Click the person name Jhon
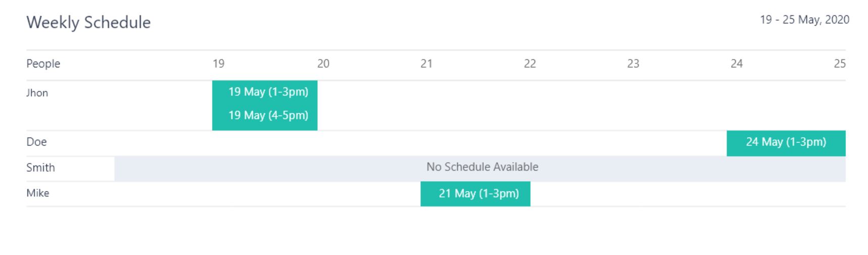This screenshot has width=868, height=255. point(37,93)
